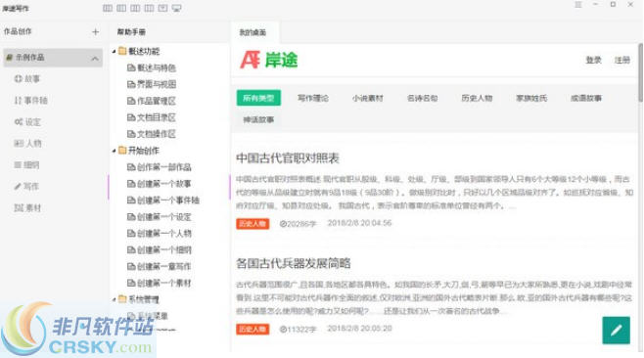Select 成语故事 filter

(x=586, y=98)
